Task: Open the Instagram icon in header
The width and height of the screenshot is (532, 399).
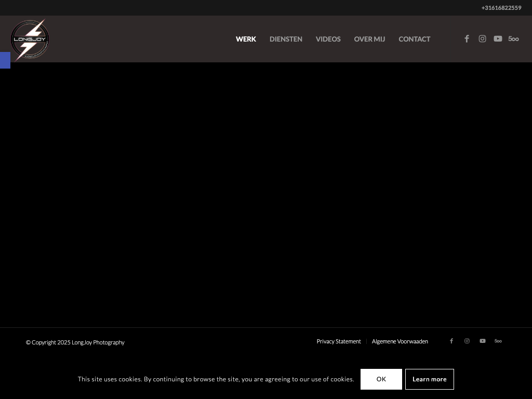Action: click(x=482, y=39)
